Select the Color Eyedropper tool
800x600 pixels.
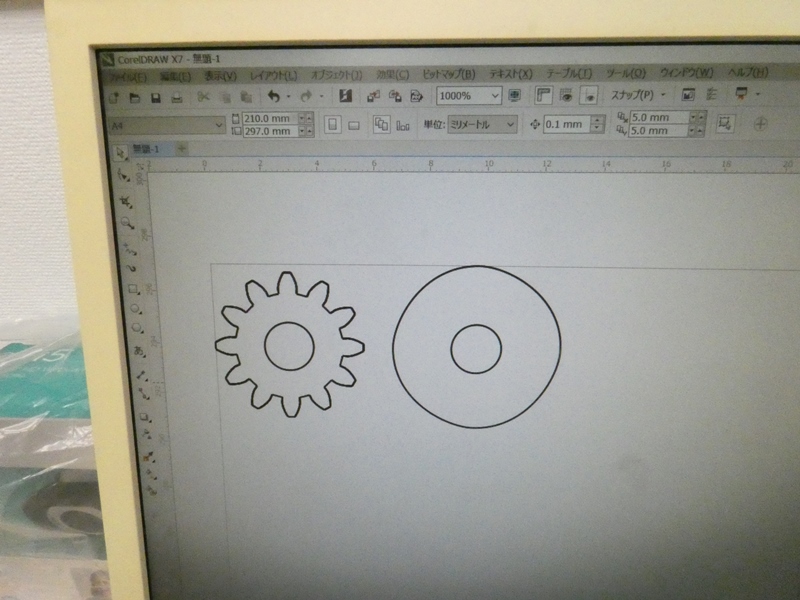148,457
